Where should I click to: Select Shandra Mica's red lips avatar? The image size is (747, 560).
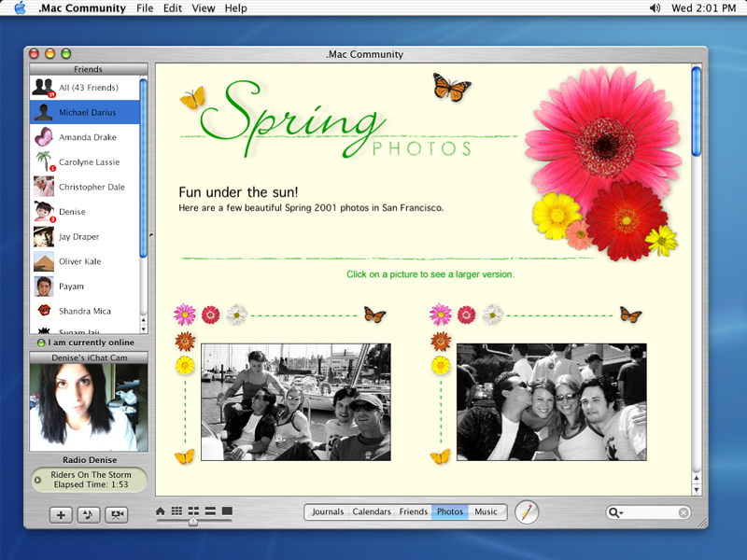[x=44, y=311]
